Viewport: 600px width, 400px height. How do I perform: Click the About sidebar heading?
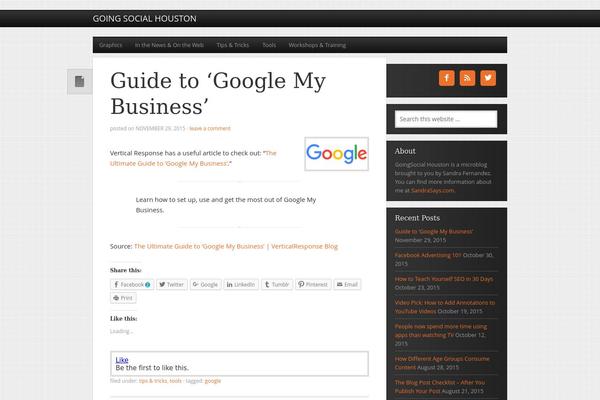(x=405, y=151)
